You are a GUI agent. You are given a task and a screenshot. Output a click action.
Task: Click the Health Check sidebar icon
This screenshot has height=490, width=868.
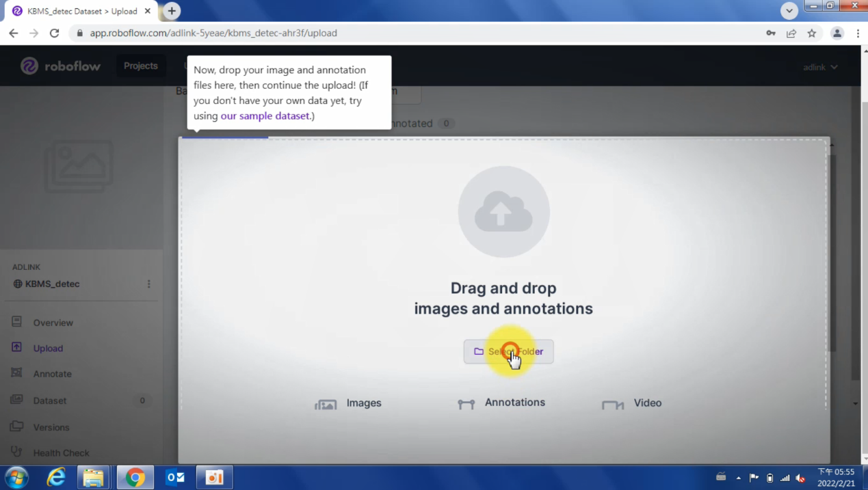(x=17, y=452)
